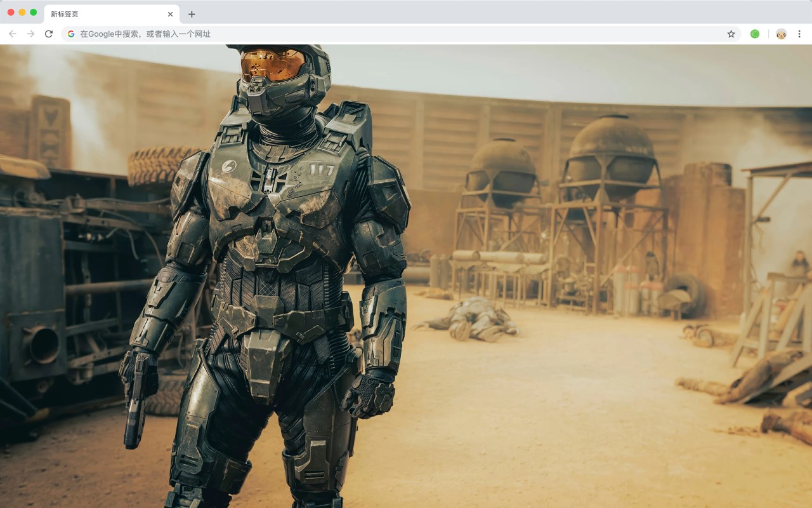Image resolution: width=812 pixels, height=508 pixels.
Task: Open a new tab with plus button
Action: 192,14
